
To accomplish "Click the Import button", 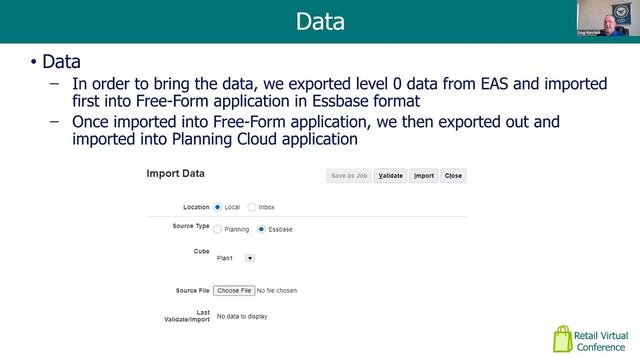I will 424,176.
